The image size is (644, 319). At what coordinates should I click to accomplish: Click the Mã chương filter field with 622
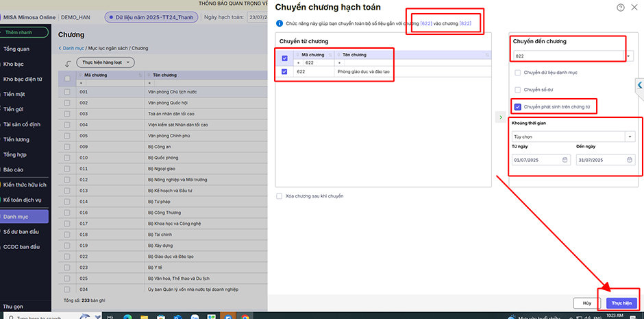(315, 62)
